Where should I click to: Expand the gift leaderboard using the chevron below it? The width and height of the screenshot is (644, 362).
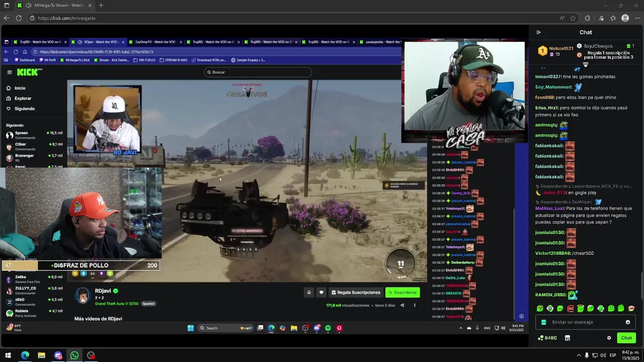pos(586,64)
